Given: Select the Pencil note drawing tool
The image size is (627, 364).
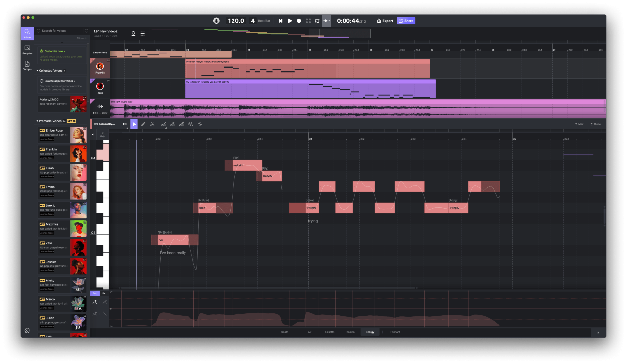Looking at the screenshot, I should pyautogui.click(x=143, y=124).
